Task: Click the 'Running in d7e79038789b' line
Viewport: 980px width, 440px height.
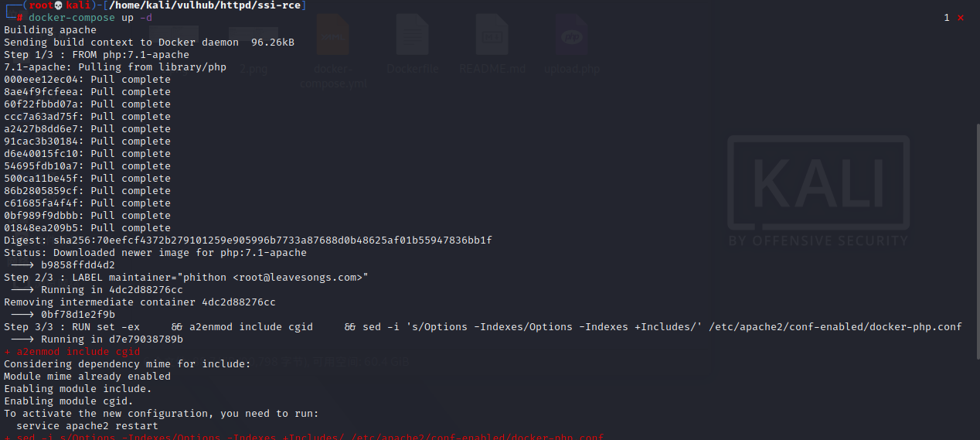Action: [97, 339]
